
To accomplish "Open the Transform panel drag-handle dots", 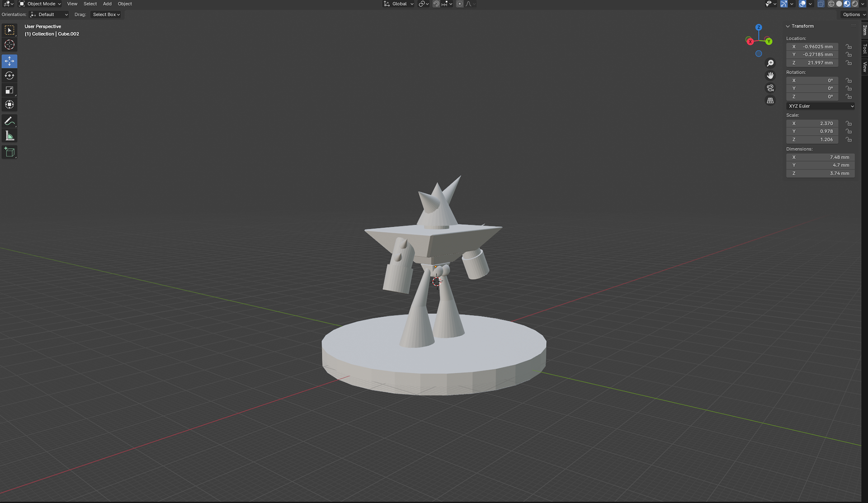I will (854, 26).
